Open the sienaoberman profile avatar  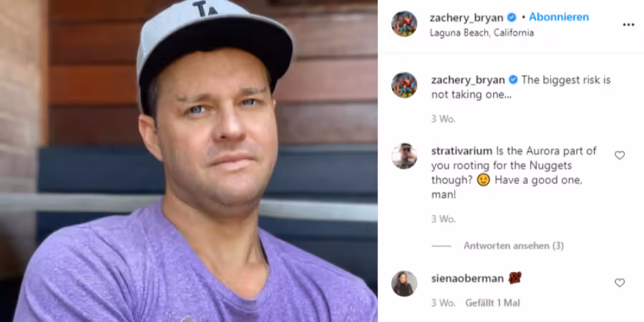[x=404, y=283]
